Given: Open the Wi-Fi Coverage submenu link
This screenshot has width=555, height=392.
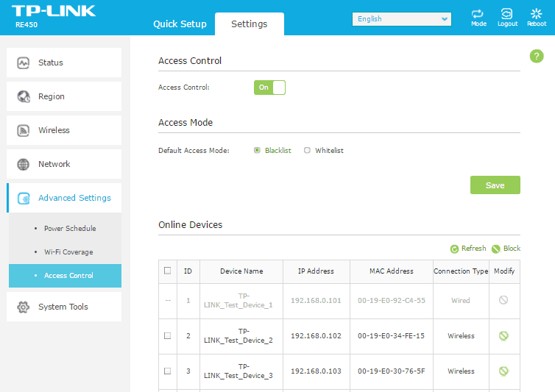Looking at the screenshot, I should tap(68, 252).
